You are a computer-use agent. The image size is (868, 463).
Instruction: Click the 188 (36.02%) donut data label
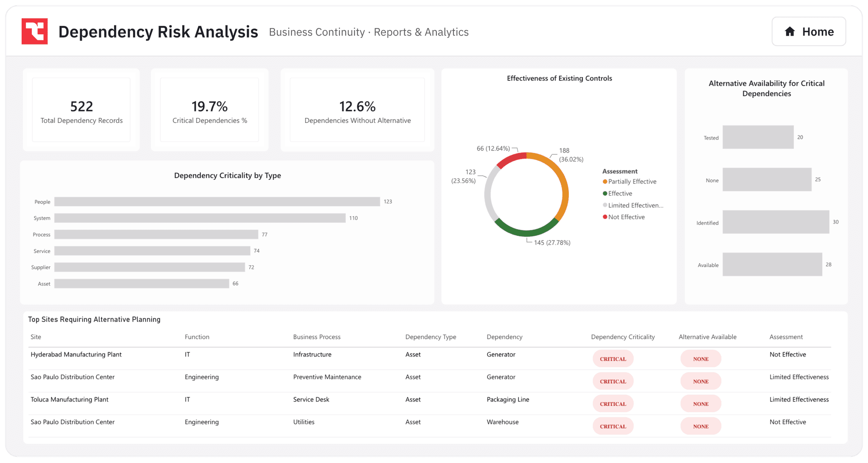tap(571, 155)
